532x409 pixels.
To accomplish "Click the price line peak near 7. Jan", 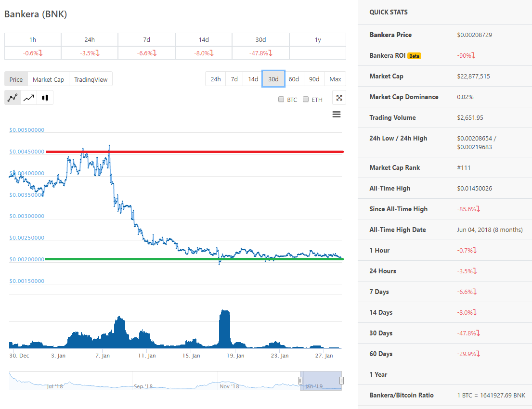I will pyautogui.click(x=109, y=146).
